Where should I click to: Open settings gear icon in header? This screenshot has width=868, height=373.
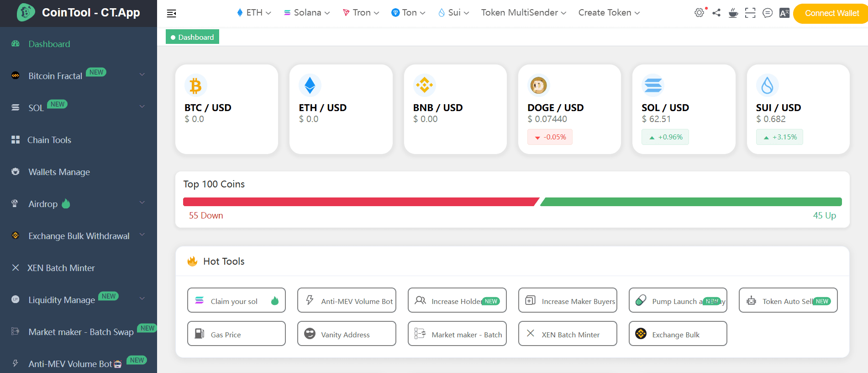[699, 13]
